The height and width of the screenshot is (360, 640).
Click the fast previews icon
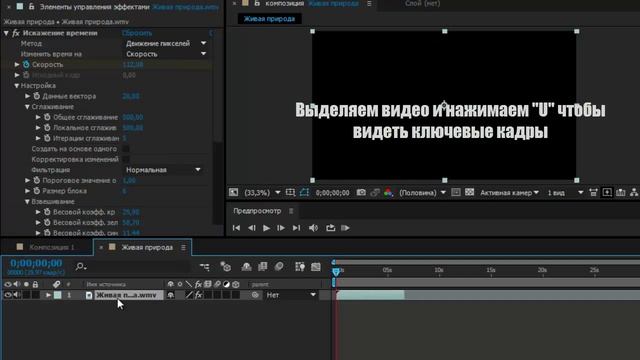[x=607, y=192]
